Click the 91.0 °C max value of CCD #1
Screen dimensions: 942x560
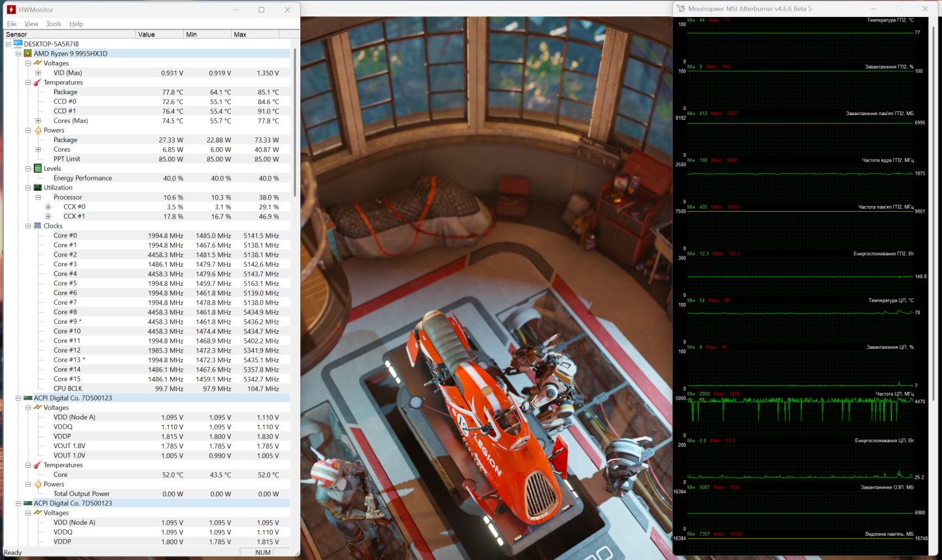click(268, 111)
